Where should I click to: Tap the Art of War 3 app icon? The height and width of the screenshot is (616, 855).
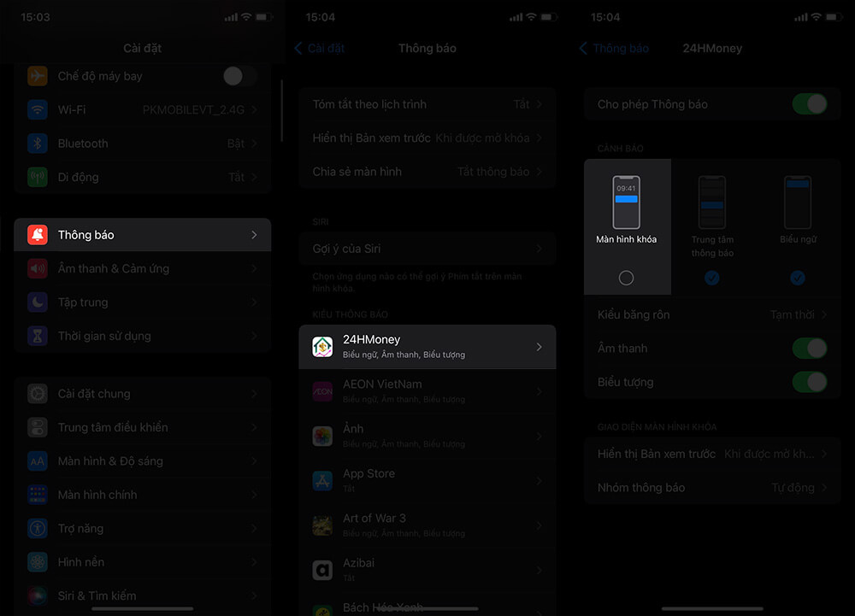tap(322, 525)
